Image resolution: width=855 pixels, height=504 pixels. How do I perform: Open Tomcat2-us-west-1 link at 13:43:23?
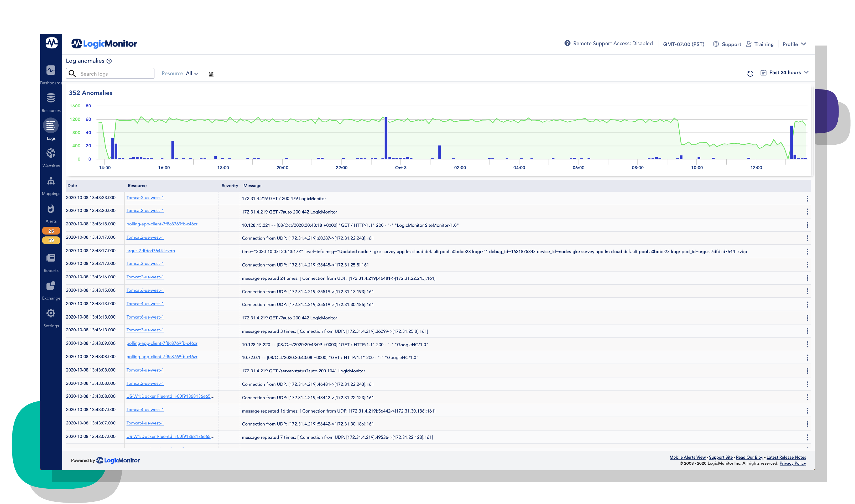pyautogui.click(x=145, y=198)
